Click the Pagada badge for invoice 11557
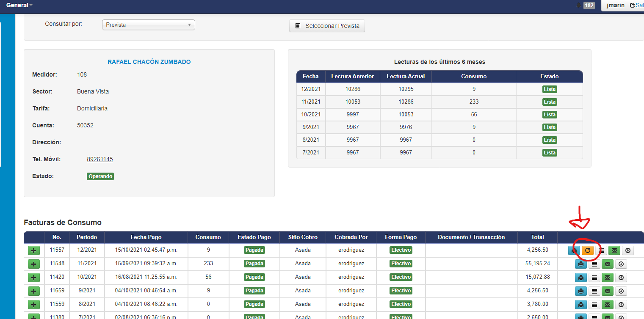The image size is (644, 319). [x=254, y=250]
